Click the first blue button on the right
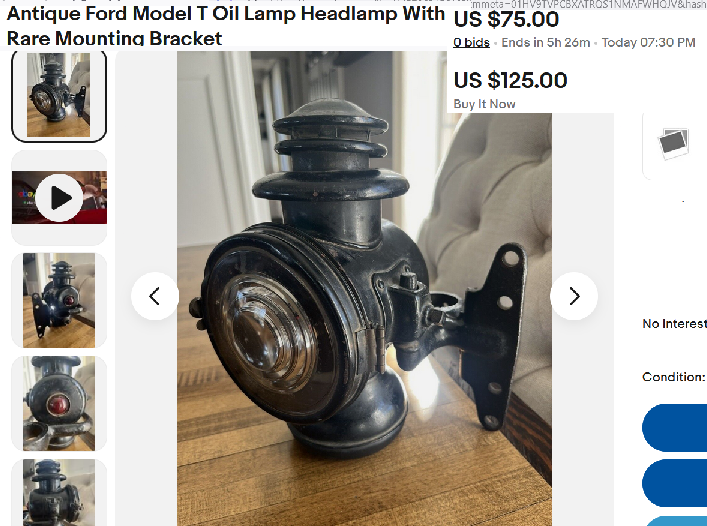Viewport: 707px width, 526px height. point(675,428)
